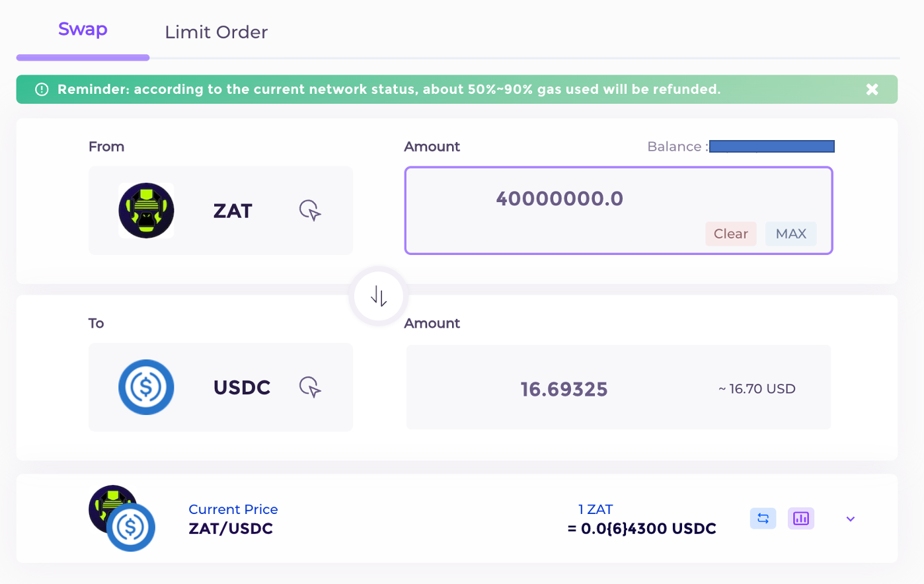Click the USDC coin logo
This screenshot has height=584, width=924.
pyautogui.click(x=146, y=388)
